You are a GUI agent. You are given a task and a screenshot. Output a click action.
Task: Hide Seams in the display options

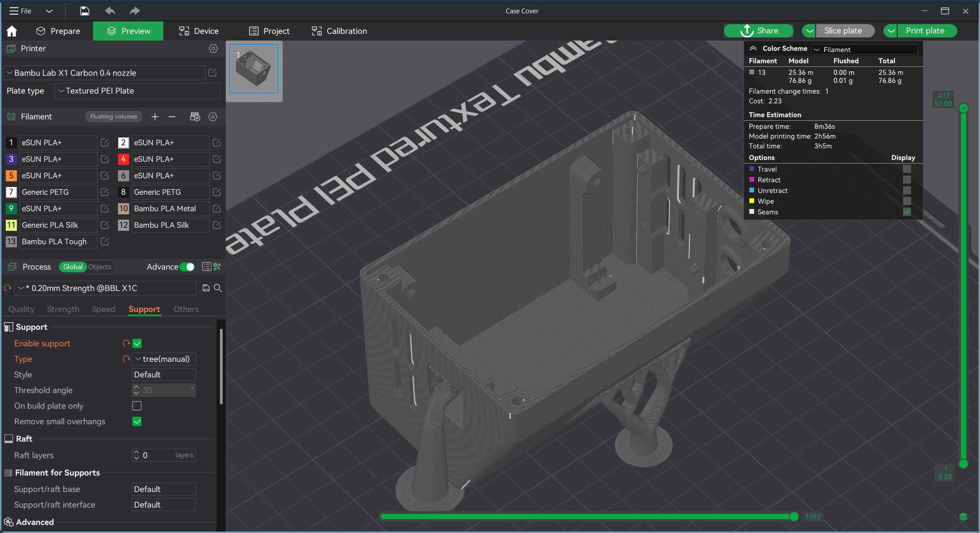tap(907, 212)
